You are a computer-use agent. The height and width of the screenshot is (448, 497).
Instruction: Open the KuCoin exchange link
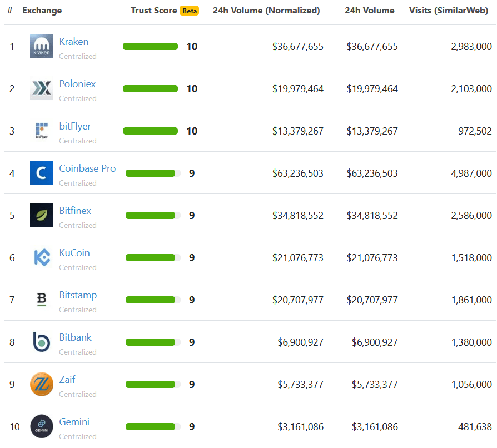(74, 253)
